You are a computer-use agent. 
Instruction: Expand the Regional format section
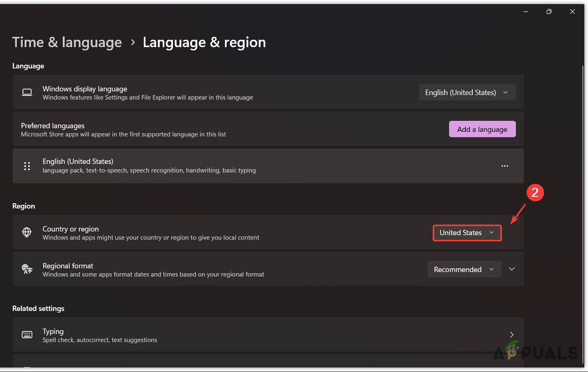512,269
